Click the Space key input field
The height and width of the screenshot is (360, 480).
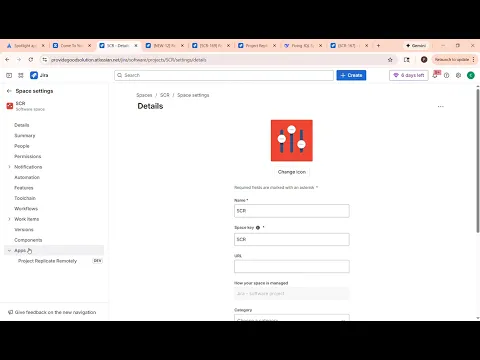tap(292, 239)
